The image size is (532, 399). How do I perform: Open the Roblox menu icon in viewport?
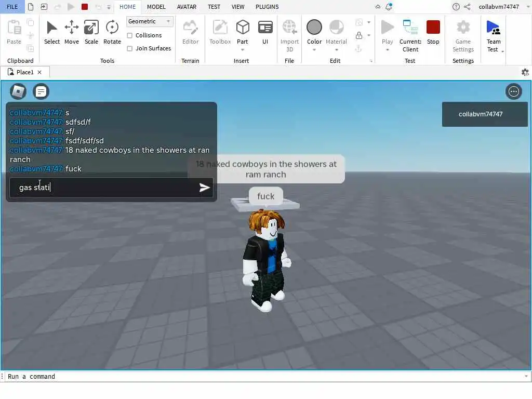pos(18,91)
